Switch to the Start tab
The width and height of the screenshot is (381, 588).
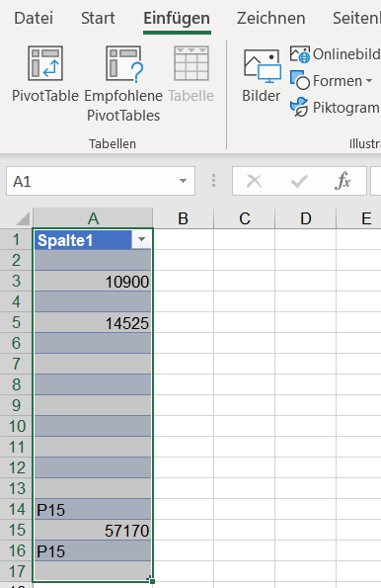(98, 18)
